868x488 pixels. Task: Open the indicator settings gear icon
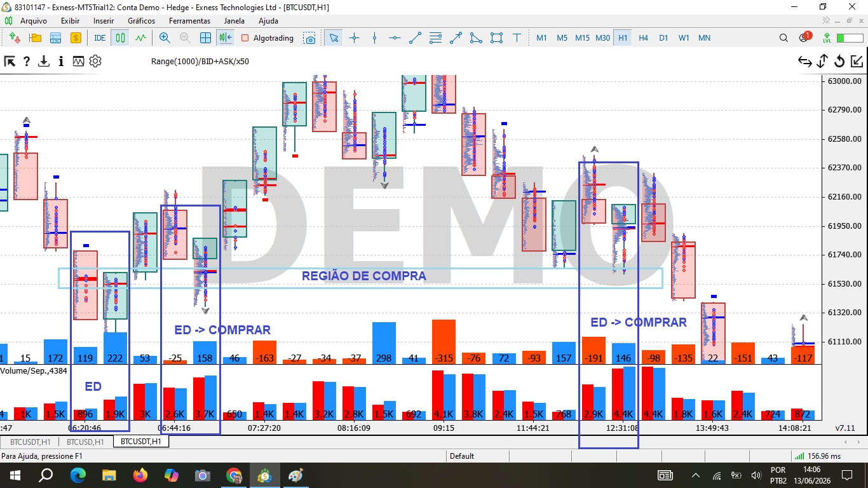click(95, 62)
